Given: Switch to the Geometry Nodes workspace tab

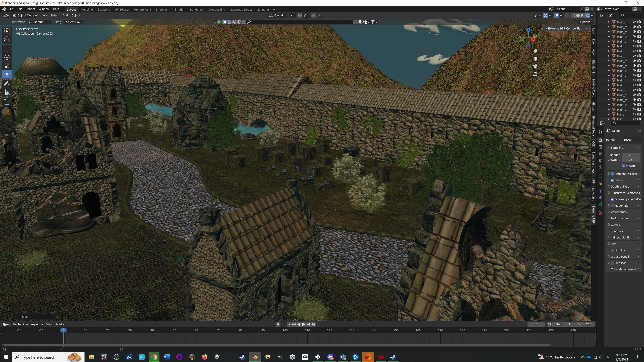Looking at the screenshot, I should click(x=241, y=10).
